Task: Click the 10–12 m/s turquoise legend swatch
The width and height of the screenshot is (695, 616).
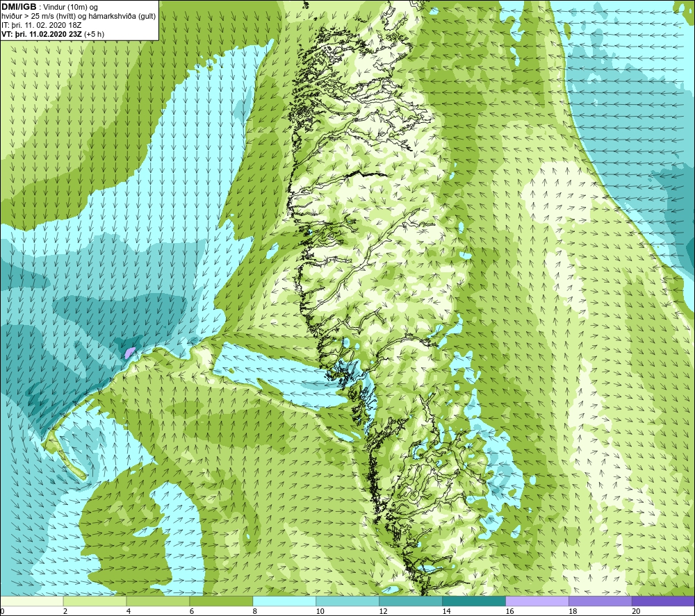Action: pos(347,601)
